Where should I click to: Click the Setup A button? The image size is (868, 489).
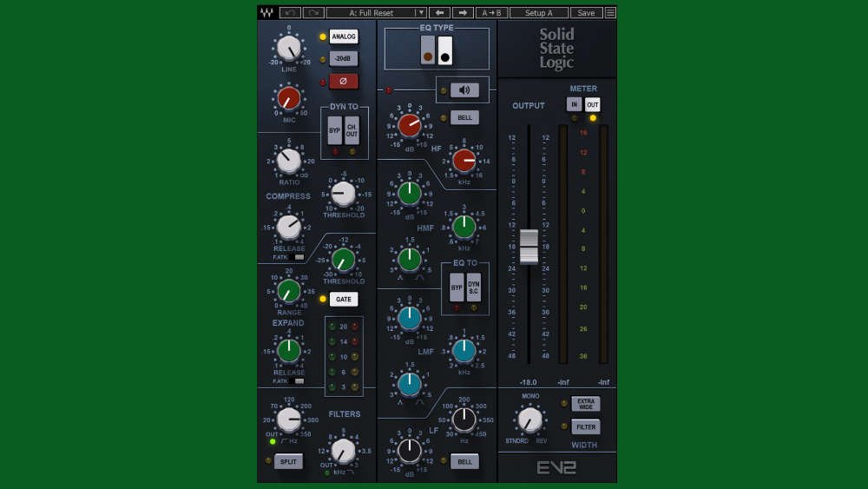click(539, 13)
